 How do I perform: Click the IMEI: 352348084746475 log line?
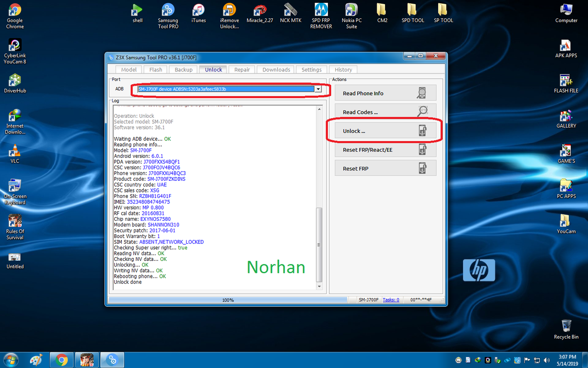point(142,202)
